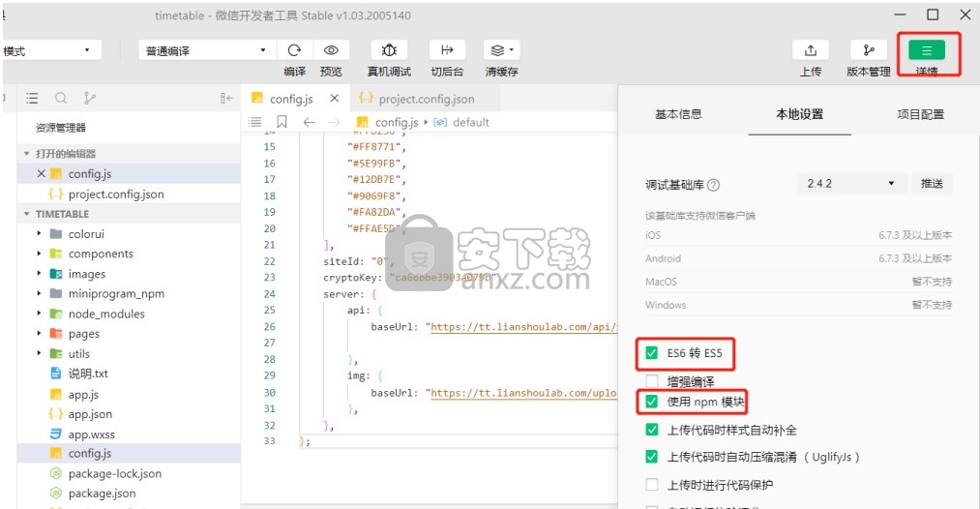This screenshot has width=980, height=509.
Task: Open app.json in the file tree
Action: (x=90, y=414)
